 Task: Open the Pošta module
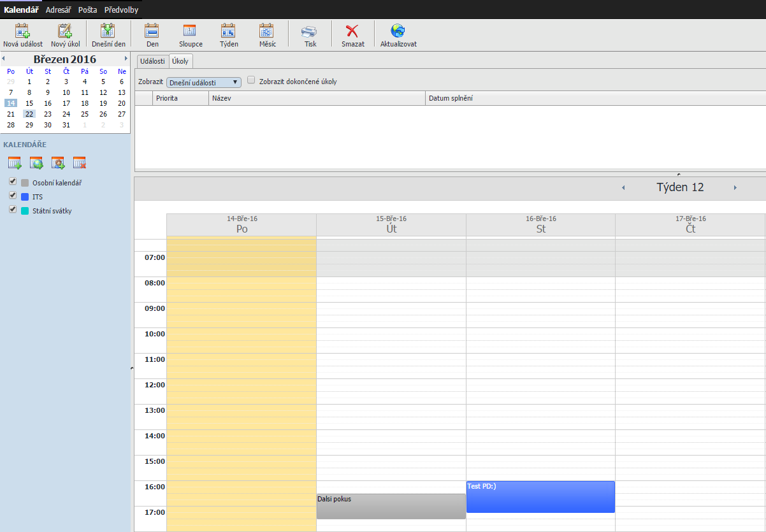coord(87,10)
